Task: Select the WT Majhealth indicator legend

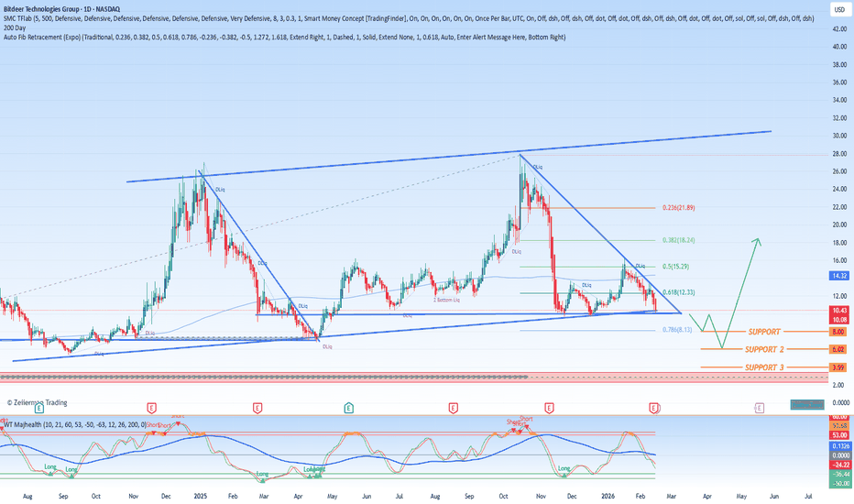Action: tap(75, 424)
